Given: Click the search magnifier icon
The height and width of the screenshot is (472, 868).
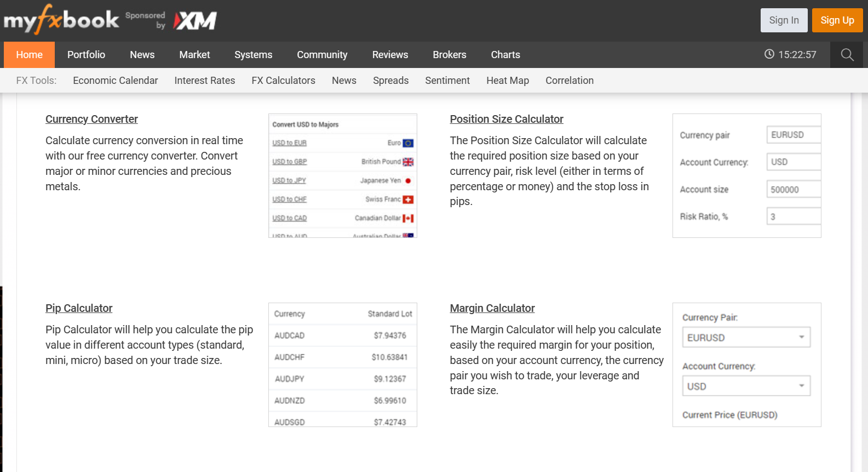Looking at the screenshot, I should click(x=847, y=55).
